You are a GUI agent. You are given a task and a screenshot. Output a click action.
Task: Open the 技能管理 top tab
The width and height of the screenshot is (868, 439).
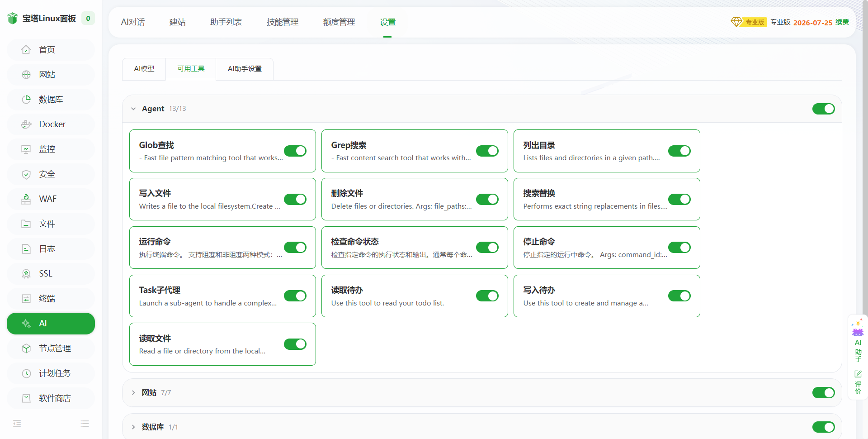[x=283, y=22]
